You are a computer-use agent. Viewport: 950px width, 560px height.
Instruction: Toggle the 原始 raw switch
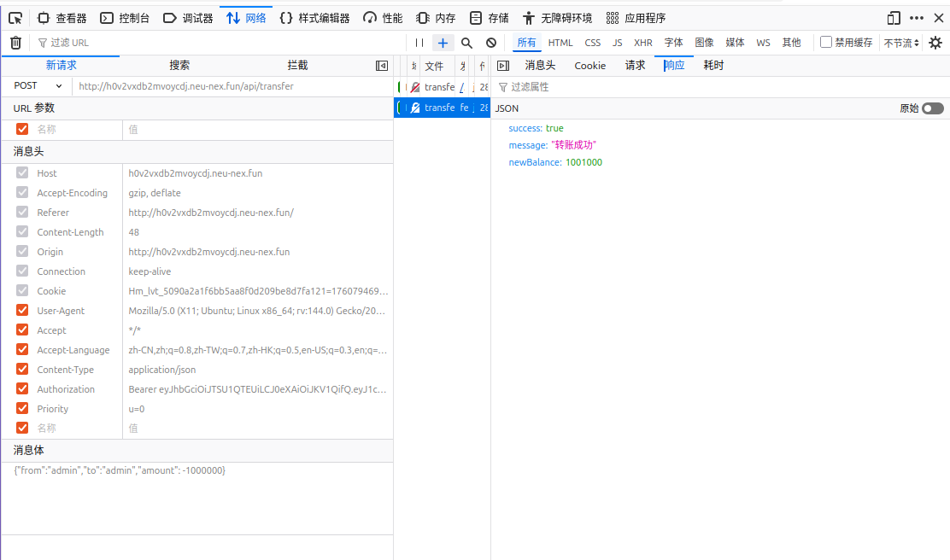[x=933, y=108]
